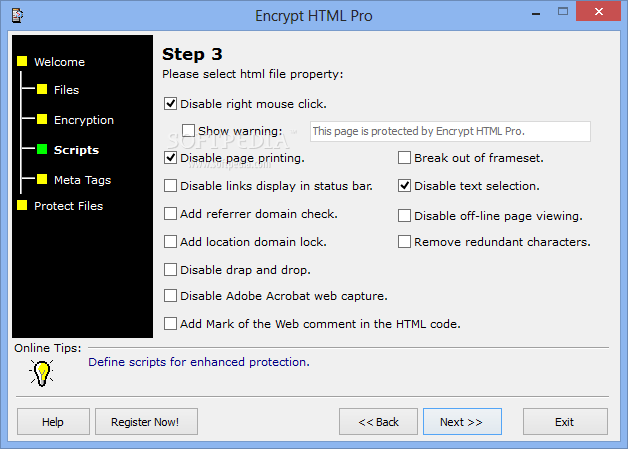This screenshot has height=449, width=628.
Task: Click the yellow square beside Welcome
Action: (x=22, y=61)
